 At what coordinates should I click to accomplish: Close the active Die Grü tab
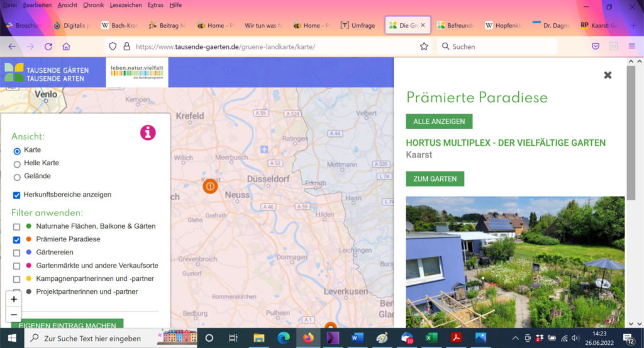423,25
